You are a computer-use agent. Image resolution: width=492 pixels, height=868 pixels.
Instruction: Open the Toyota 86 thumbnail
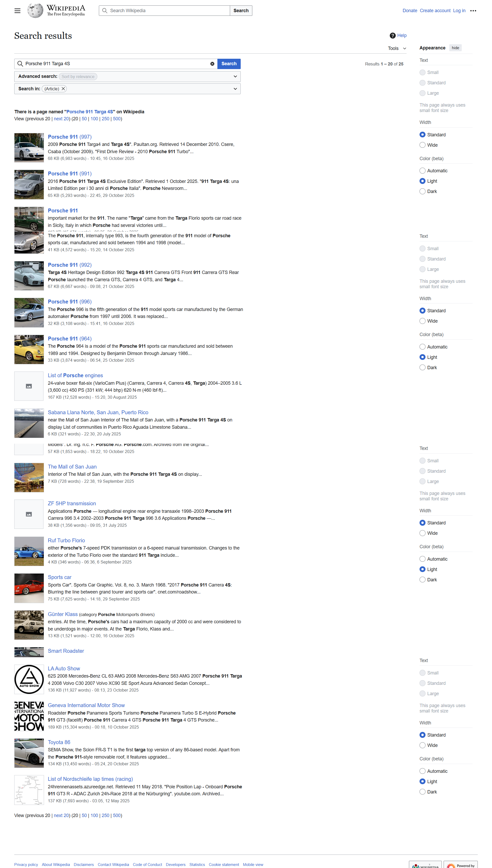(x=29, y=753)
